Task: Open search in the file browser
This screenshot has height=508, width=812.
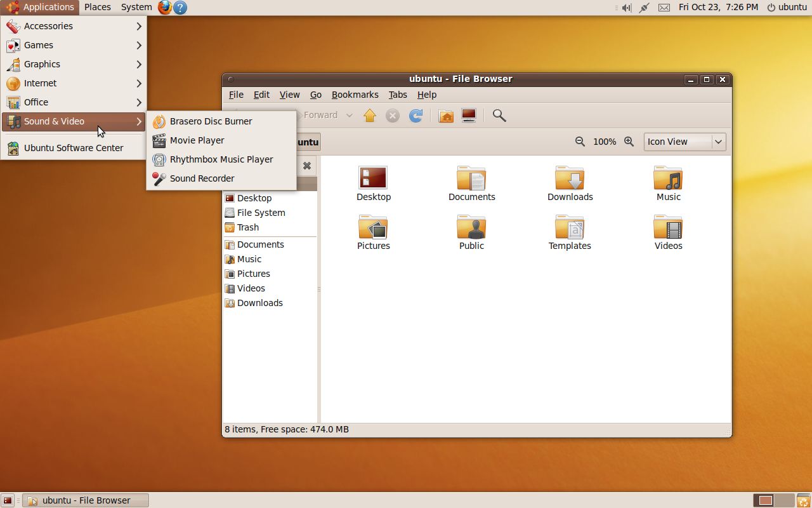Action: [499, 116]
